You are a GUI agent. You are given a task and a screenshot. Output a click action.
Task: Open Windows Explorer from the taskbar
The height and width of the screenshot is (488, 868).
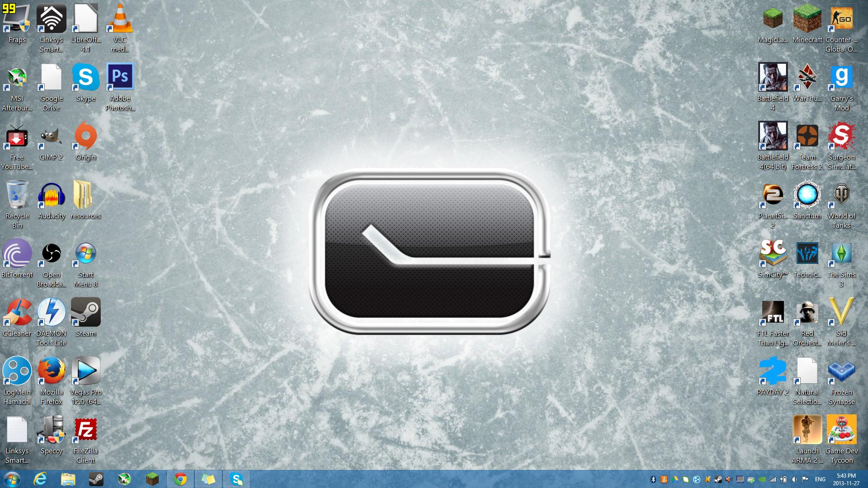[68, 479]
